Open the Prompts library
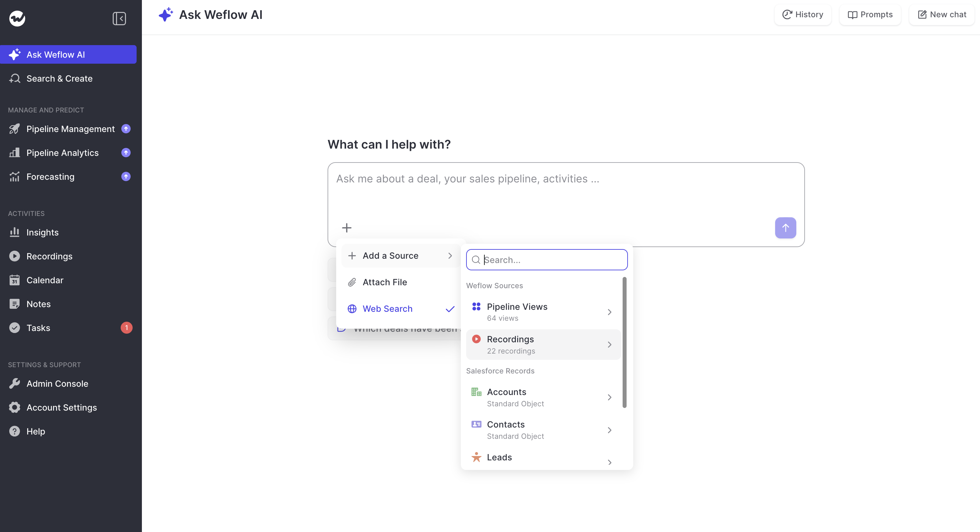 click(870, 15)
